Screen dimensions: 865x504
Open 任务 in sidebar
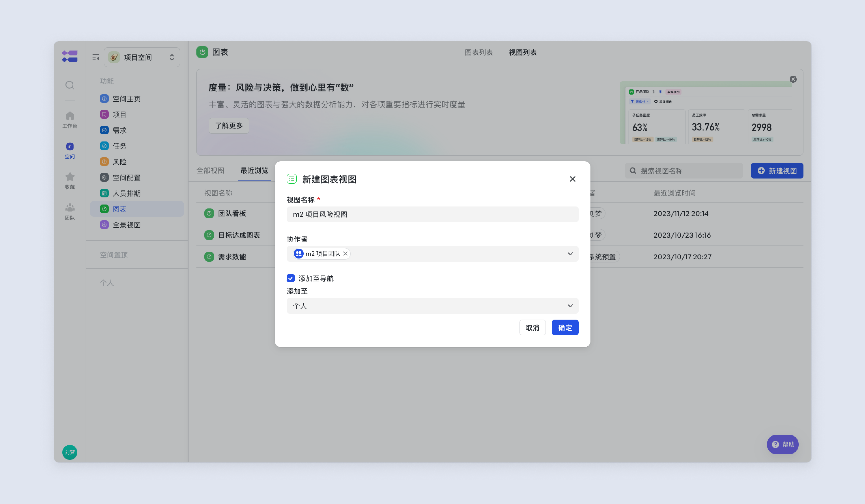pos(137,146)
